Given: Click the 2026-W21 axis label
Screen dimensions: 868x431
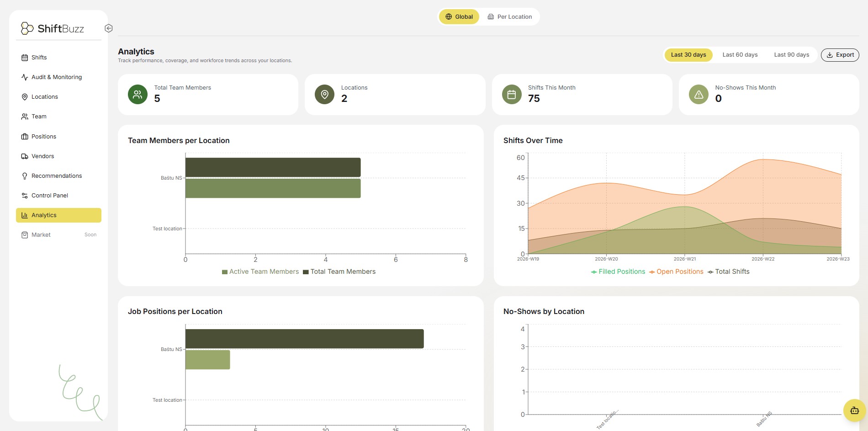Looking at the screenshot, I should click(685, 259).
